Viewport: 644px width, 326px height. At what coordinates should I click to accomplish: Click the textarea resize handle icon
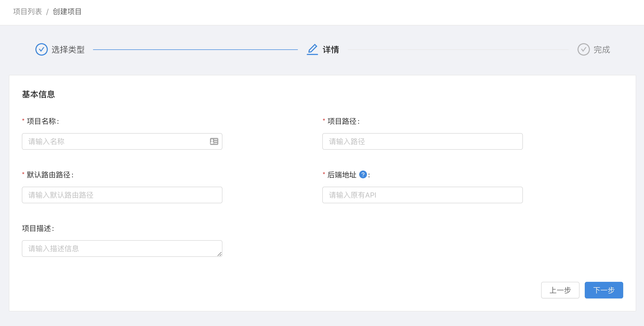pyautogui.click(x=220, y=254)
